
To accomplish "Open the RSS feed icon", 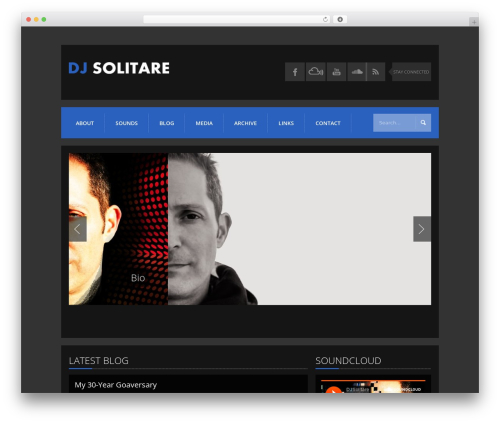I will 376,72.
